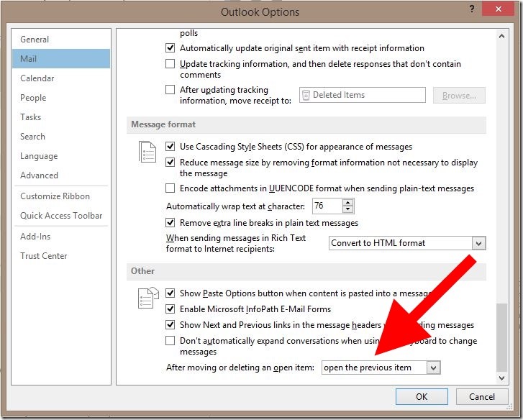This screenshot has height=420, width=523.
Task: Open the Language options category
Action: click(x=61, y=155)
